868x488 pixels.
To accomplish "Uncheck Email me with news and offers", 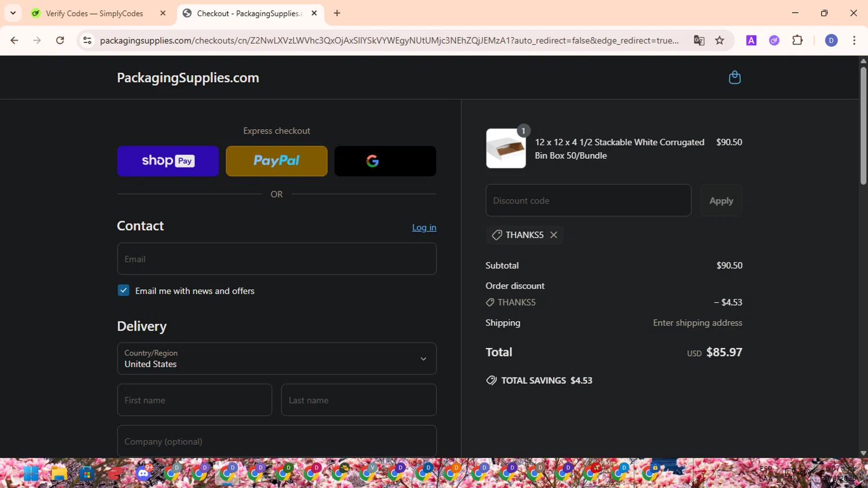I will [123, 291].
